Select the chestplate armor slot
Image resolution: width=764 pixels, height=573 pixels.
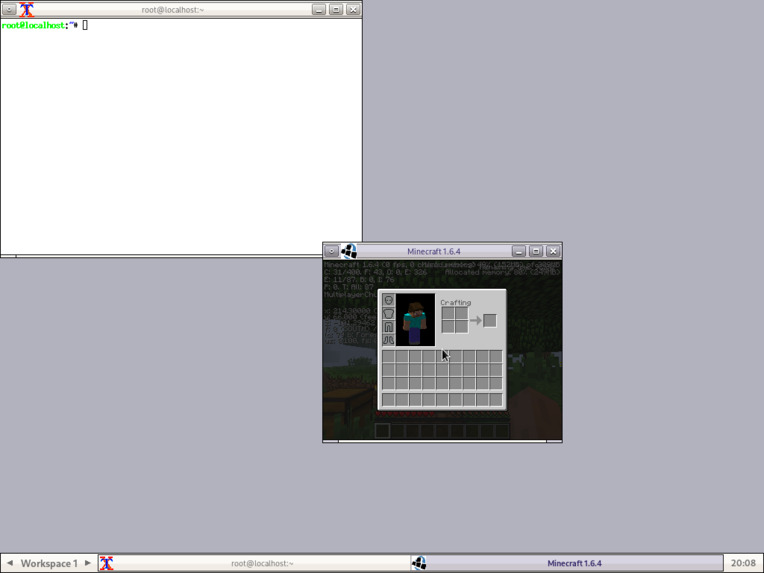click(388, 313)
